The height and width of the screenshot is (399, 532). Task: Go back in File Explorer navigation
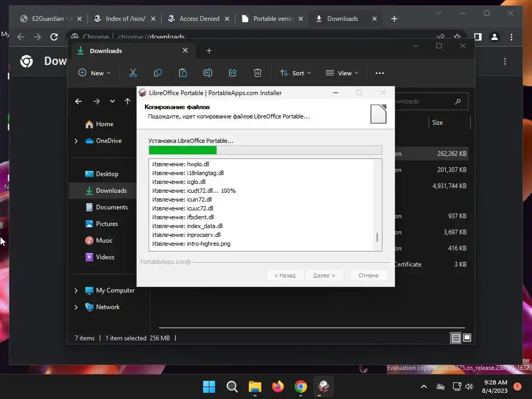(x=78, y=101)
